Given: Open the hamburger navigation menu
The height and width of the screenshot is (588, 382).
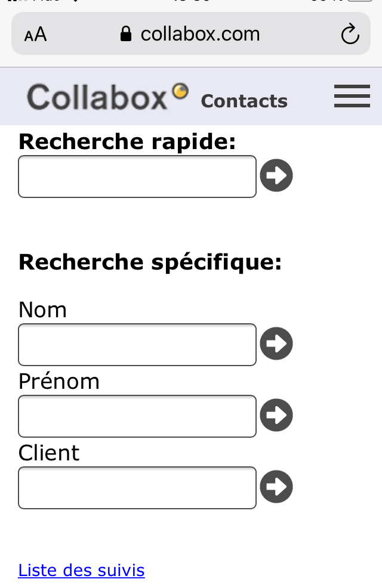Looking at the screenshot, I should click(352, 96).
